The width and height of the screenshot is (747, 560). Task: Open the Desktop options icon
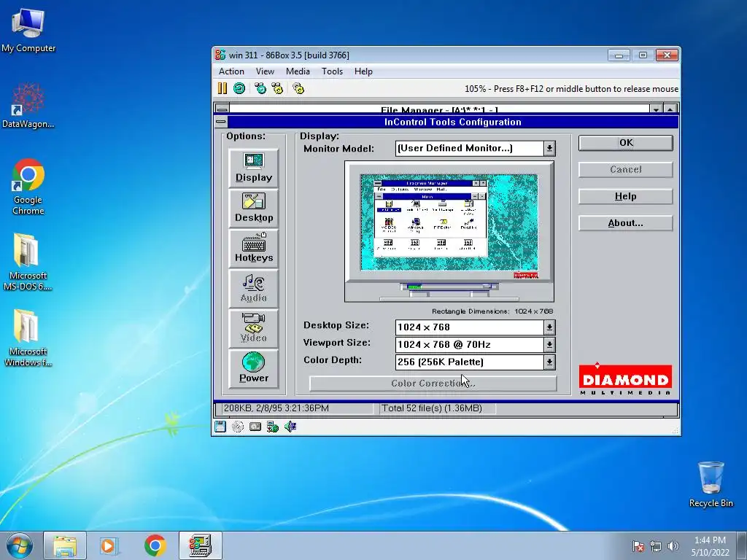pyautogui.click(x=253, y=208)
